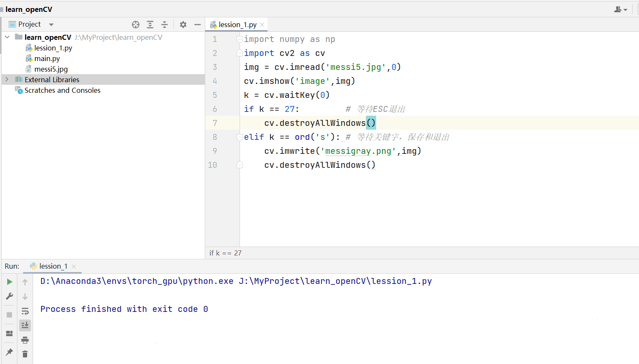The width and height of the screenshot is (639, 364).
Task: Collapse all items in Project panel
Action: [165, 25]
